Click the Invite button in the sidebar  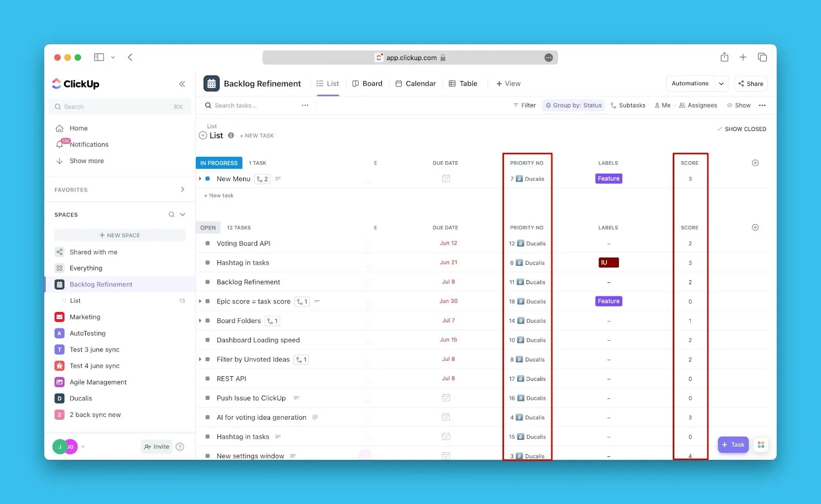pos(157,447)
